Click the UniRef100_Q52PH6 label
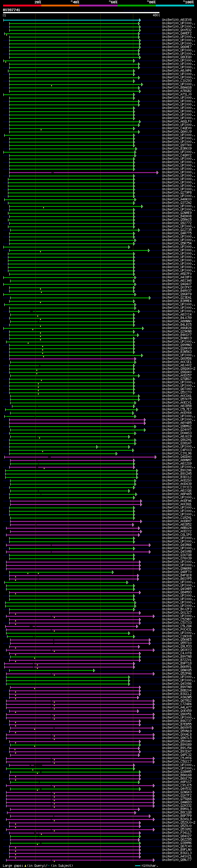The width and height of the screenshot is (197, 868). (x=177, y=674)
